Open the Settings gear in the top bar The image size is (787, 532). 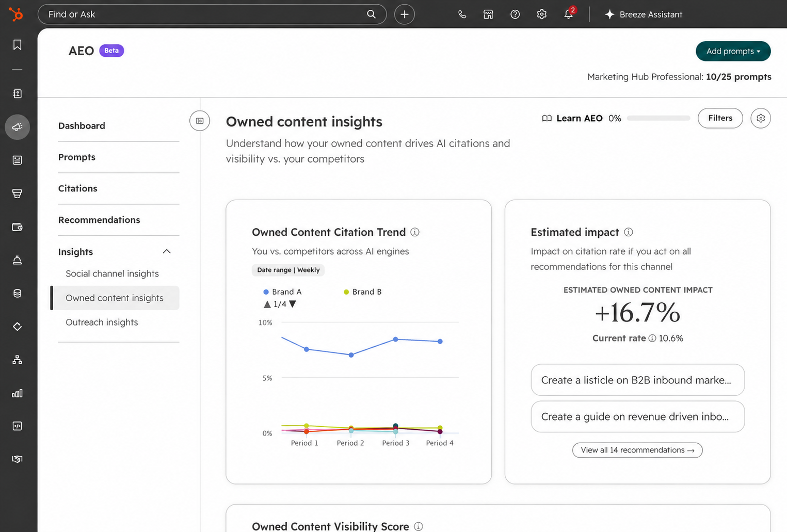pos(542,14)
